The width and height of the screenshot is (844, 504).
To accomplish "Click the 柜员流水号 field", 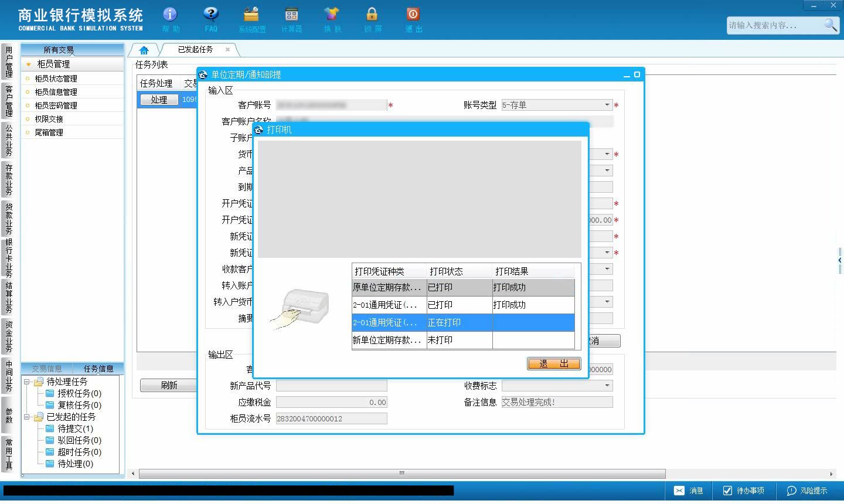I will coord(331,418).
